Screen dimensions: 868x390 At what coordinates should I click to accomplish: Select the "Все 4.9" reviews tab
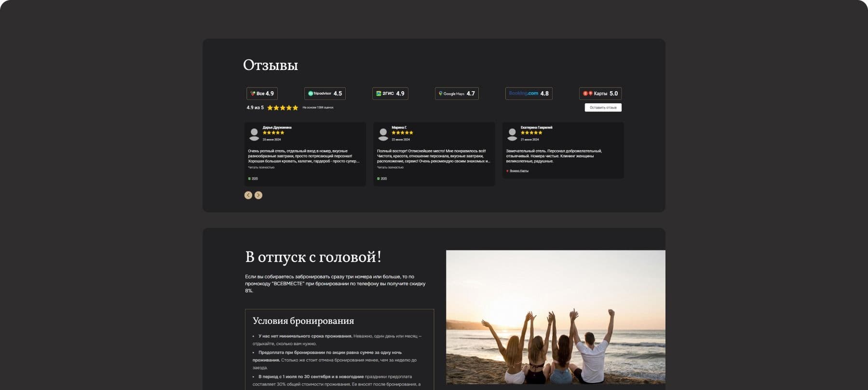(262, 94)
